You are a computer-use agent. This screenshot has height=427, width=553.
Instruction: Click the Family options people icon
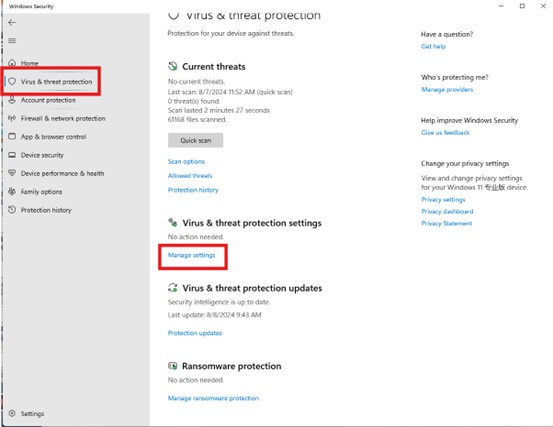click(x=12, y=191)
